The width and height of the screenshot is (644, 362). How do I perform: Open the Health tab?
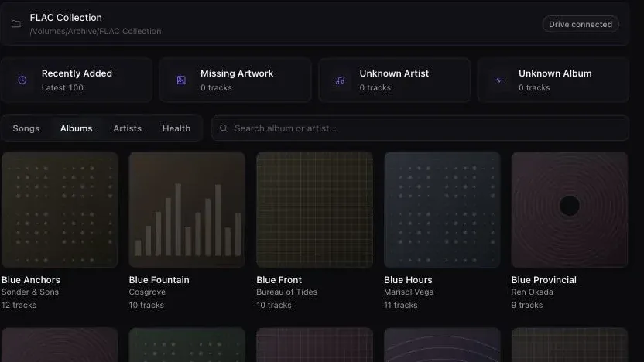point(176,128)
